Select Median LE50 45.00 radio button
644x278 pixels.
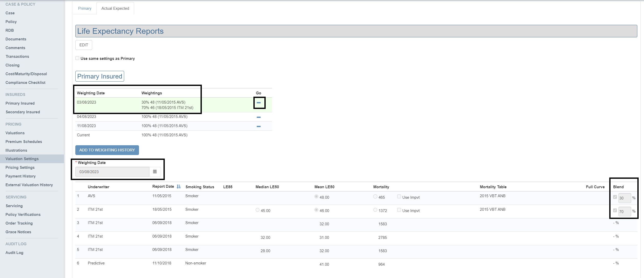pyautogui.click(x=257, y=210)
